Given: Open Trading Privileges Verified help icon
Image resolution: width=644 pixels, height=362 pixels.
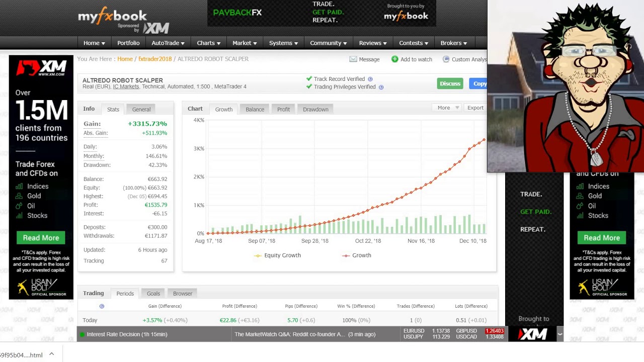Looking at the screenshot, I should coord(381,87).
